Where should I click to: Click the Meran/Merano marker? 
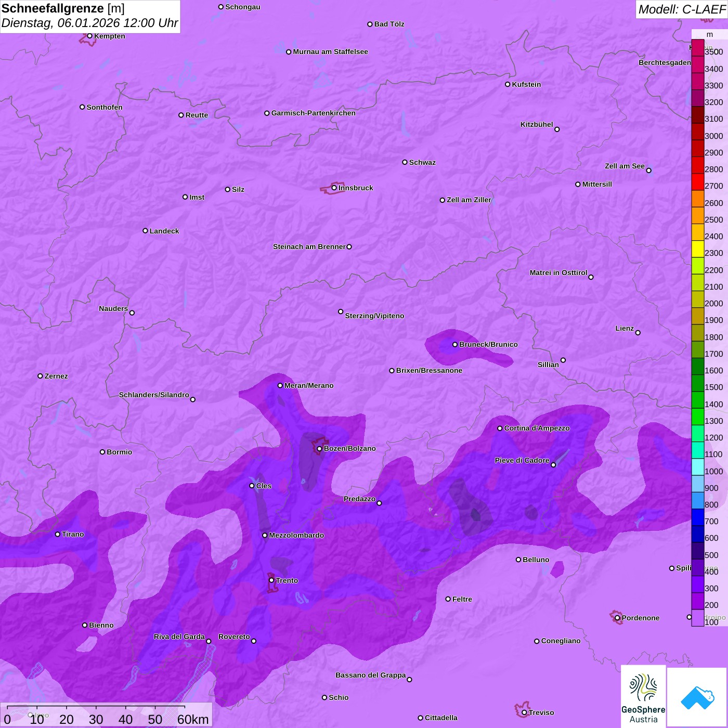click(280, 385)
